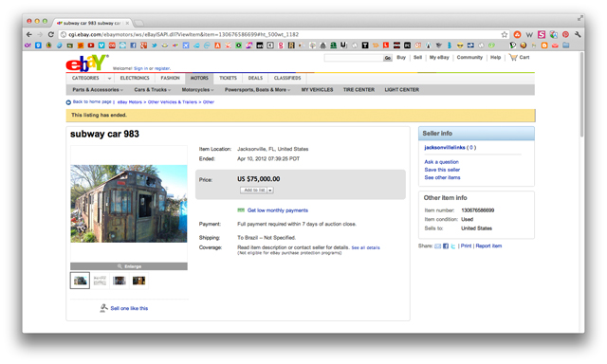Open Powersports, Boats & More dropdown
The height and width of the screenshot is (364, 607).
(x=257, y=90)
